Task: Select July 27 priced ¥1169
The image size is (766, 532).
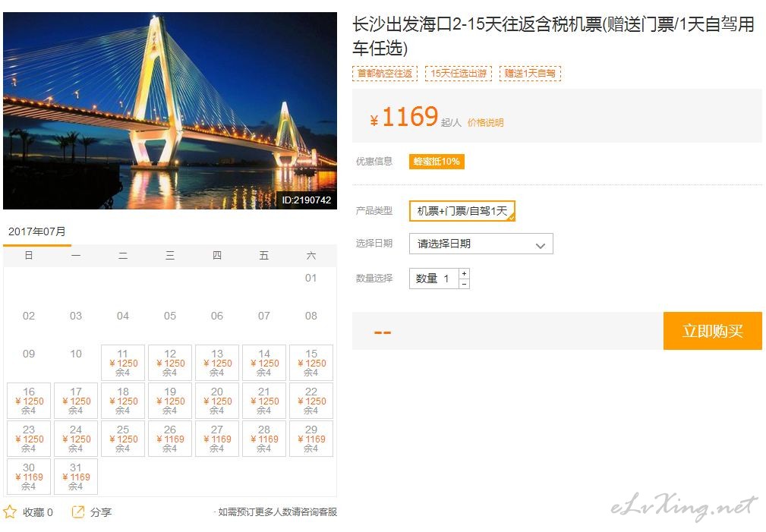Action: coord(217,439)
